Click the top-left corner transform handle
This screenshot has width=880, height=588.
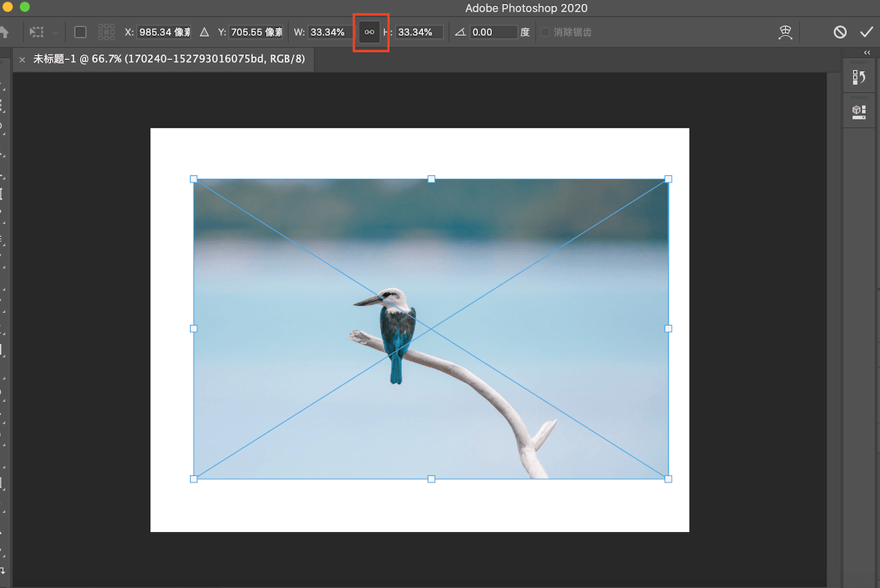[194, 179]
